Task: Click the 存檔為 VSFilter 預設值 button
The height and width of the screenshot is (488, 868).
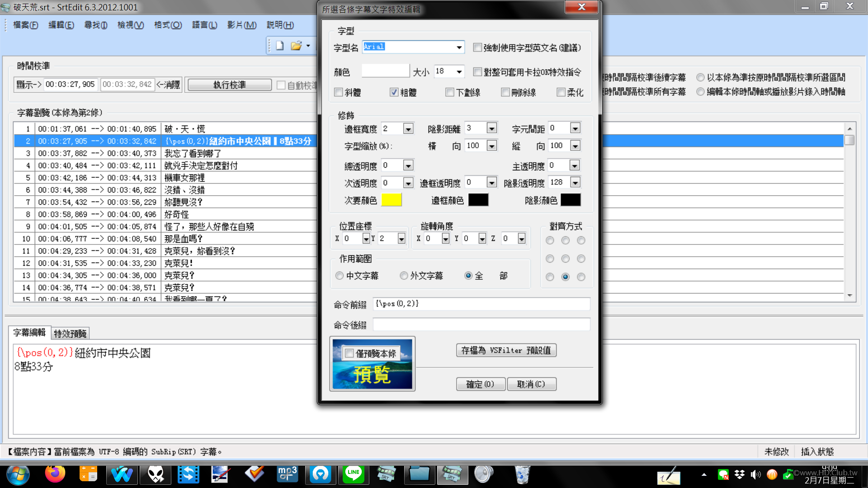Action: point(506,350)
